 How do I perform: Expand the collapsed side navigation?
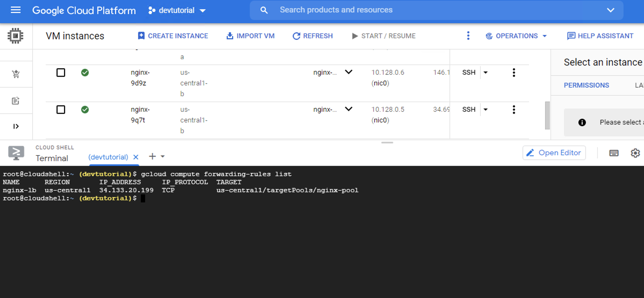pyautogui.click(x=16, y=126)
